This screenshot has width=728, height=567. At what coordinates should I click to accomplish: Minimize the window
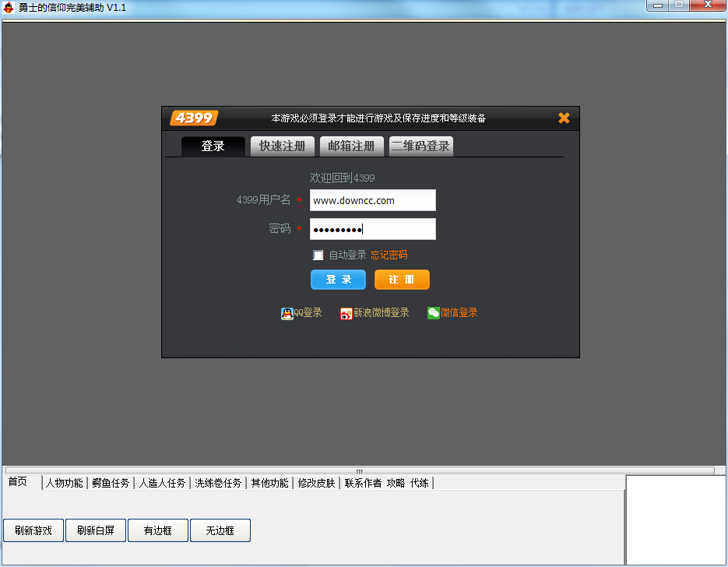658,5
